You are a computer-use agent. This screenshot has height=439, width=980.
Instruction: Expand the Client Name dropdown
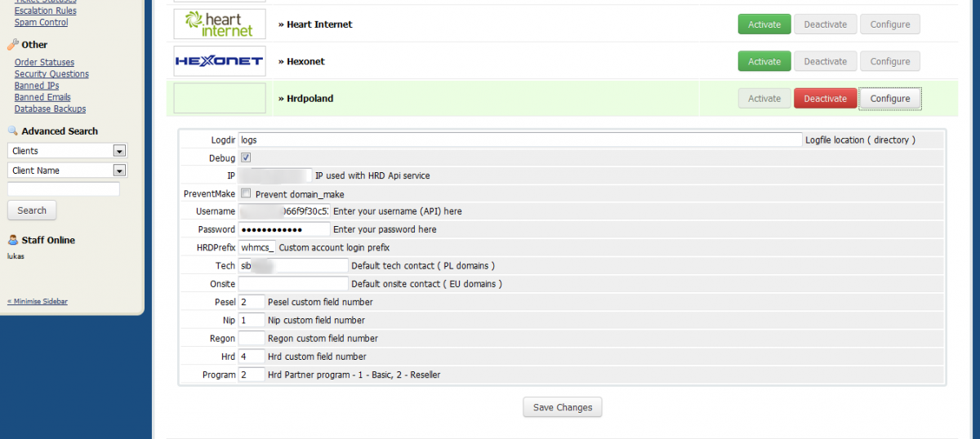(68, 171)
